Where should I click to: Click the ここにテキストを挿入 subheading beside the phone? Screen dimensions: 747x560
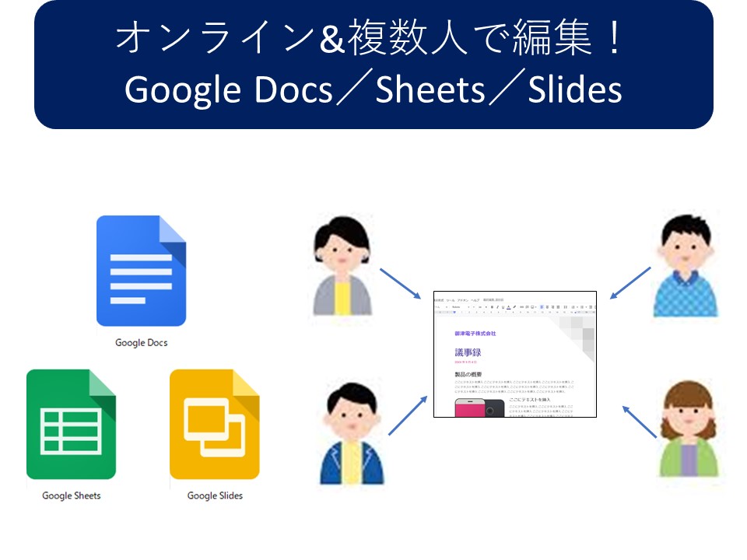(530, 400)
